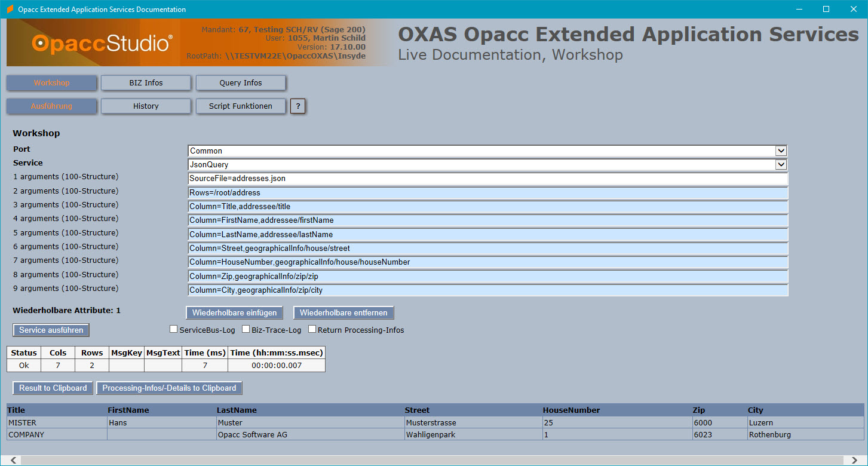Switch to the Workshop tab
The height and width of the screenshot is (466, 868).
pos(51,82)
